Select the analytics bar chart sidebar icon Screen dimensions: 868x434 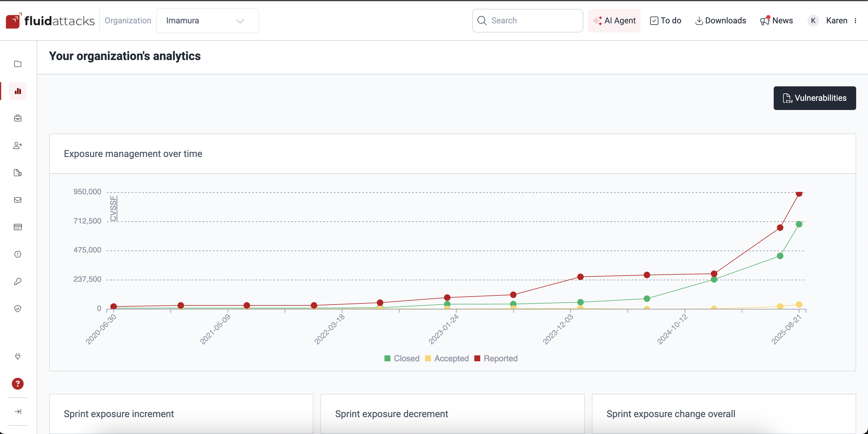18,91
